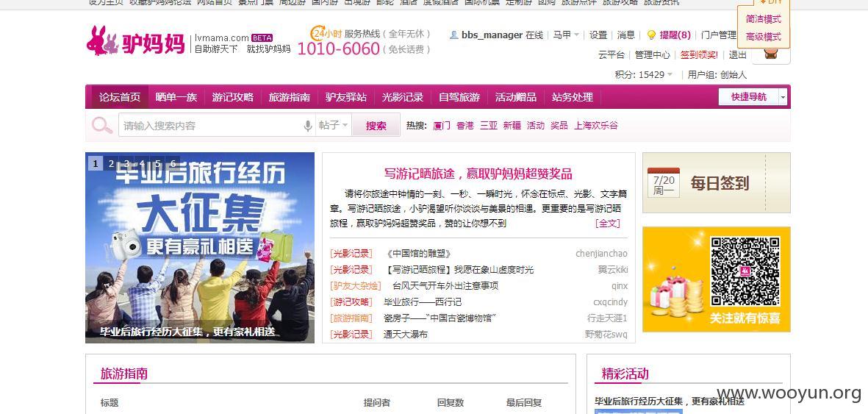Click the graduation trip banner image

pos(200,248)
